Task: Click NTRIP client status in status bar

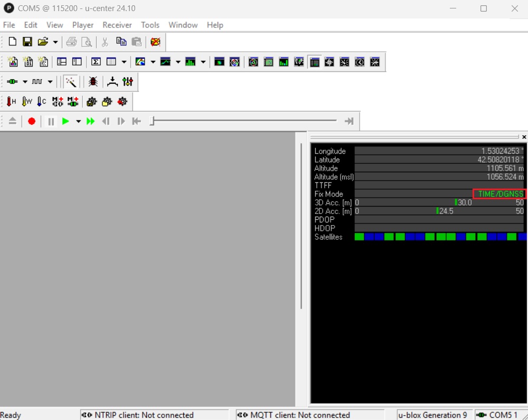Action: click(137, 415)
